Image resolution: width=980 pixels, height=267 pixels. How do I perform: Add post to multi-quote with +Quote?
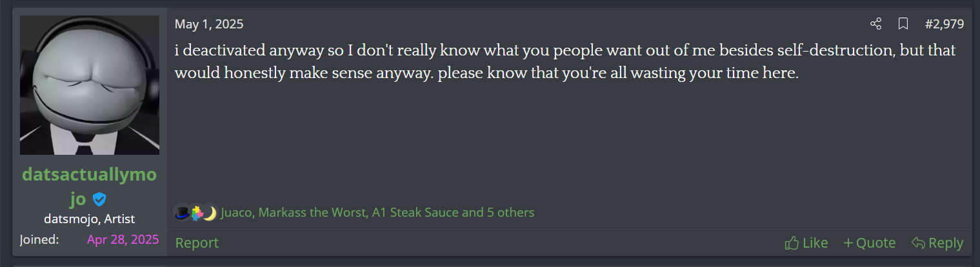point(869,243)
